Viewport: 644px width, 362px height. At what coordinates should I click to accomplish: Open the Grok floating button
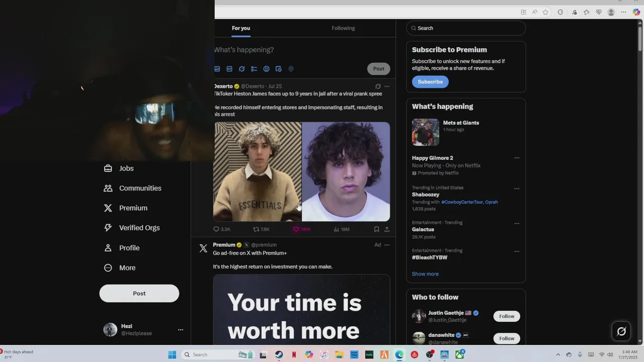coord(621,331)
